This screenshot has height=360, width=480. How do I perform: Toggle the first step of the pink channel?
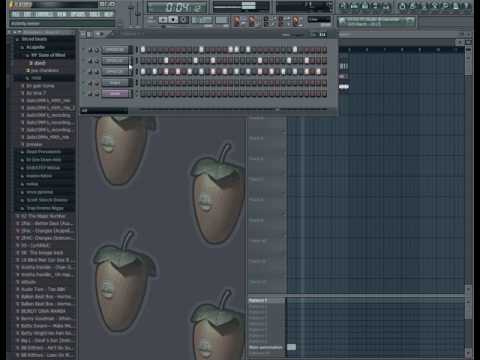click(143, 94)
